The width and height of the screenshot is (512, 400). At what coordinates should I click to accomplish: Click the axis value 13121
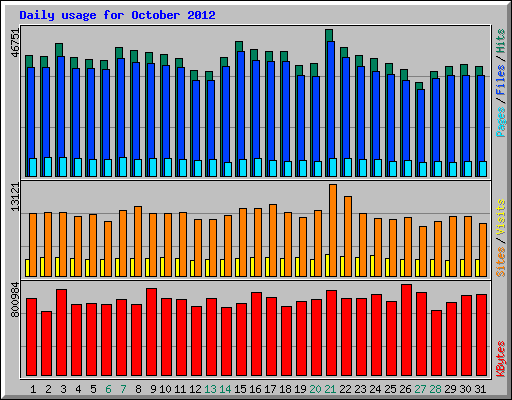pos(15,197)
